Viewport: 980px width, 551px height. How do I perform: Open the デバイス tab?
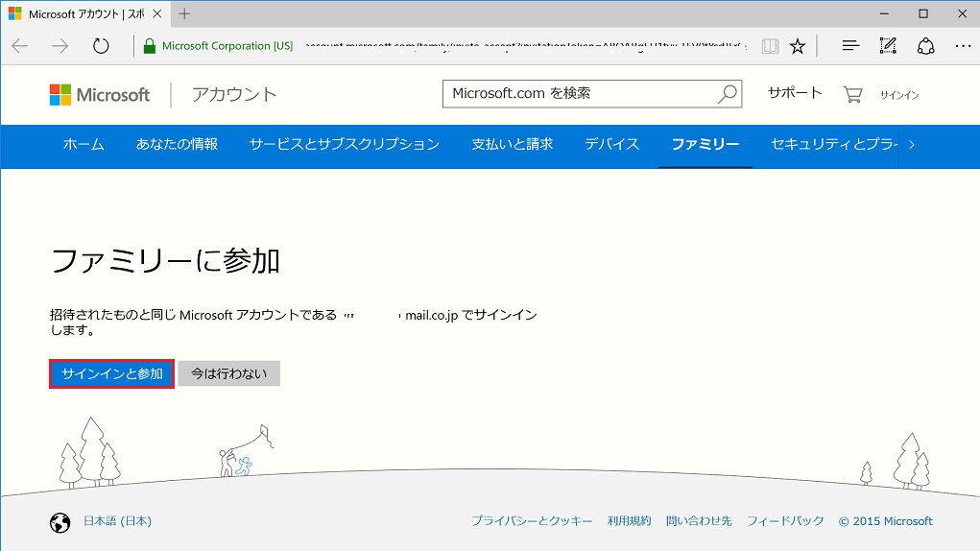611,144
